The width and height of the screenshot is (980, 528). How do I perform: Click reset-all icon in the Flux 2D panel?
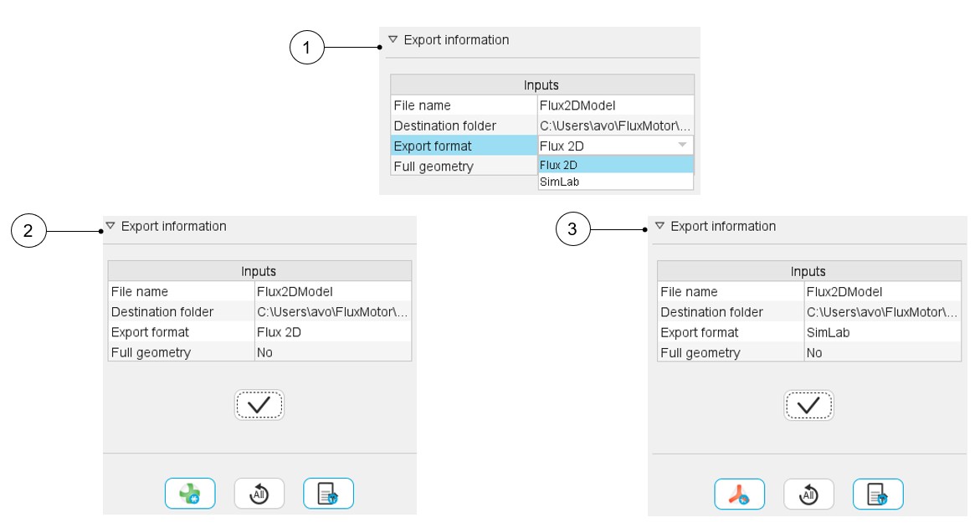259,495
